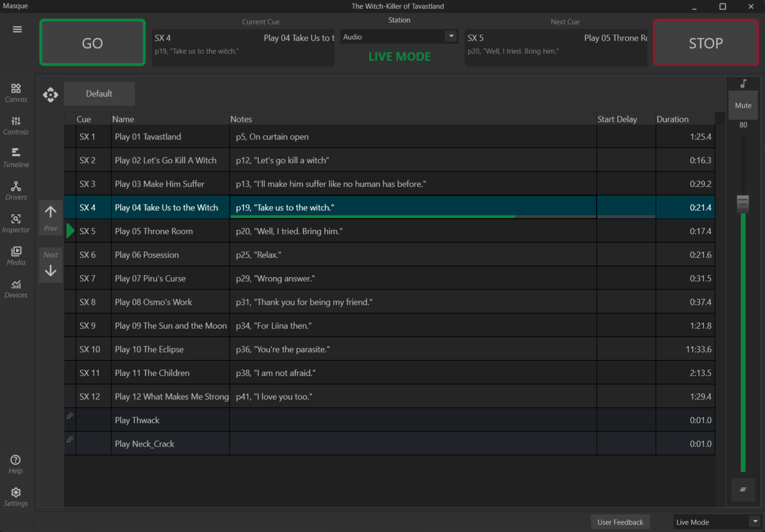Open the Media panel
Screen dimensions: 765x532
tap(16, 256)
